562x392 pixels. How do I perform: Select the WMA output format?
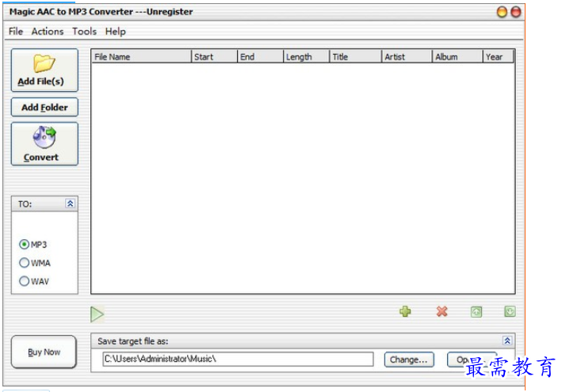pyautogui.click(x=35, y=263)
